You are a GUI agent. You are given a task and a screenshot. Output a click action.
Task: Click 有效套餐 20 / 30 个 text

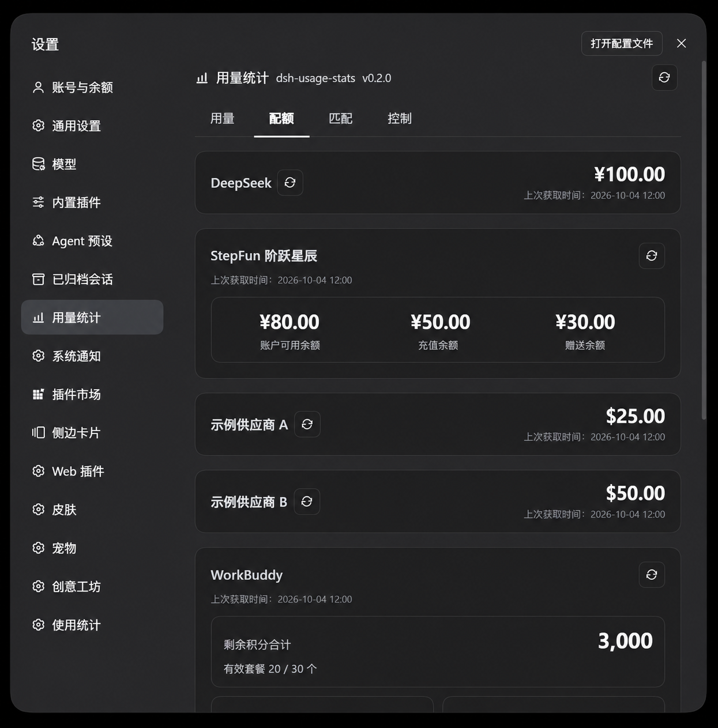tap(270, 669)
